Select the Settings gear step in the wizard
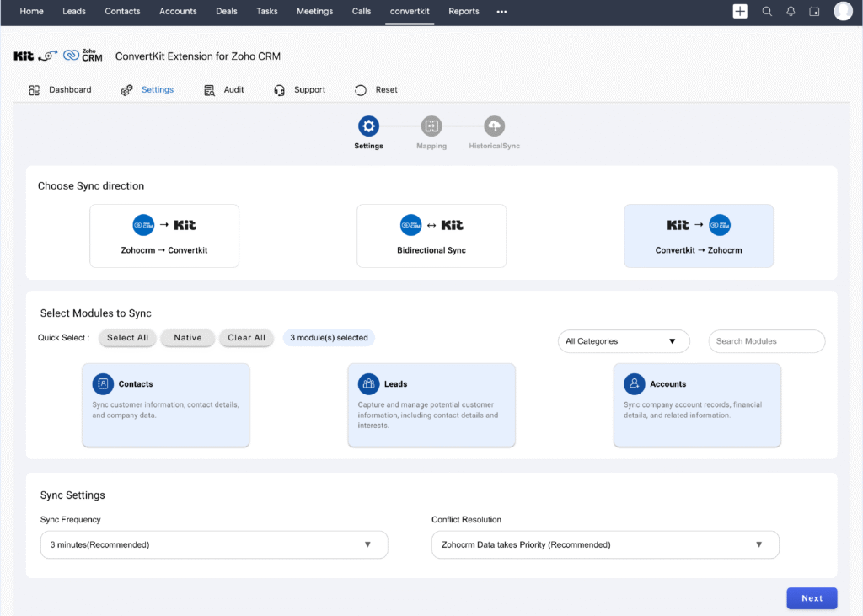 click(x=368, y=126)
